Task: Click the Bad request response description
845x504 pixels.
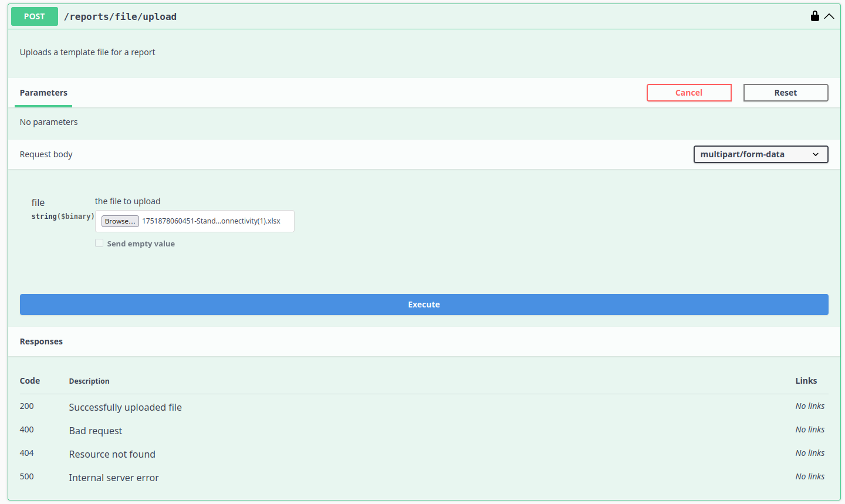Action: (95, 430)
